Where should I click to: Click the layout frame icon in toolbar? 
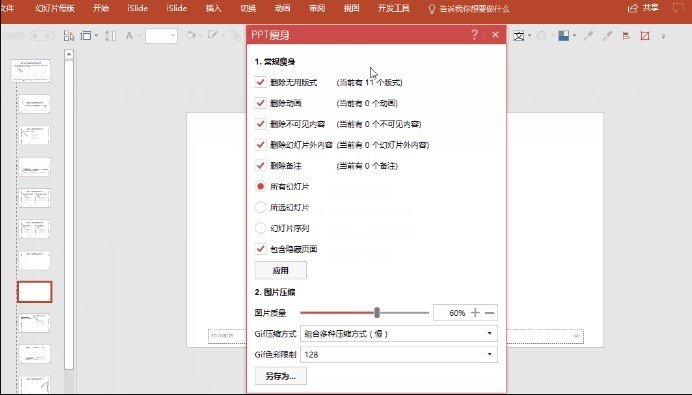[86, 36]
